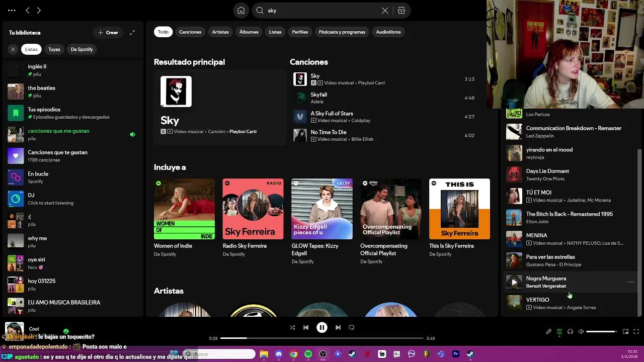Open Radio Sky Ferreira card

(x=253, y=219)
